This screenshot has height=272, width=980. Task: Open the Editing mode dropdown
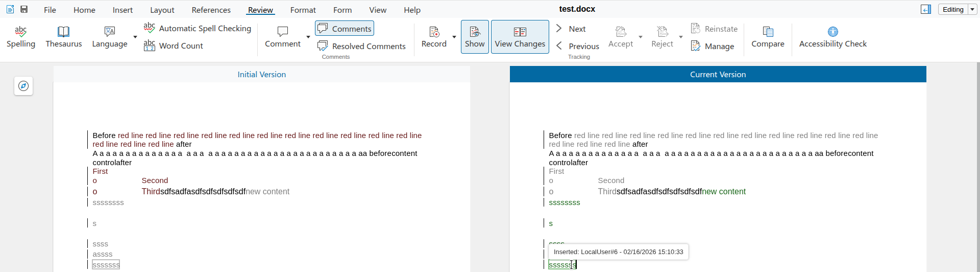(972, 9)
